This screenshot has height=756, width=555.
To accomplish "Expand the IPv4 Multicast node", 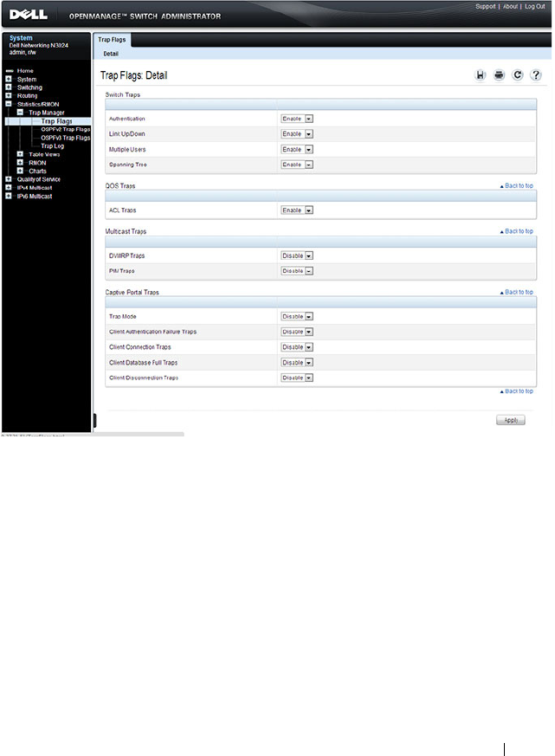I will click(8, 188).
